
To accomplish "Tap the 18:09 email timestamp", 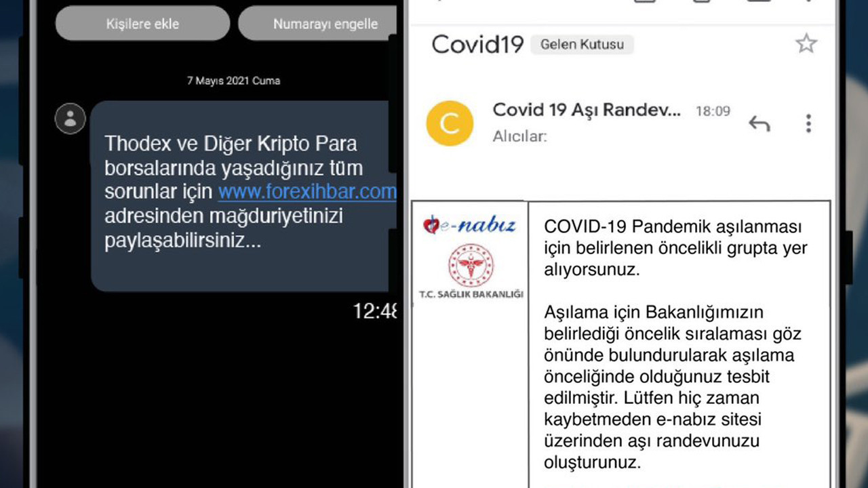I will (x=713, y=111).
